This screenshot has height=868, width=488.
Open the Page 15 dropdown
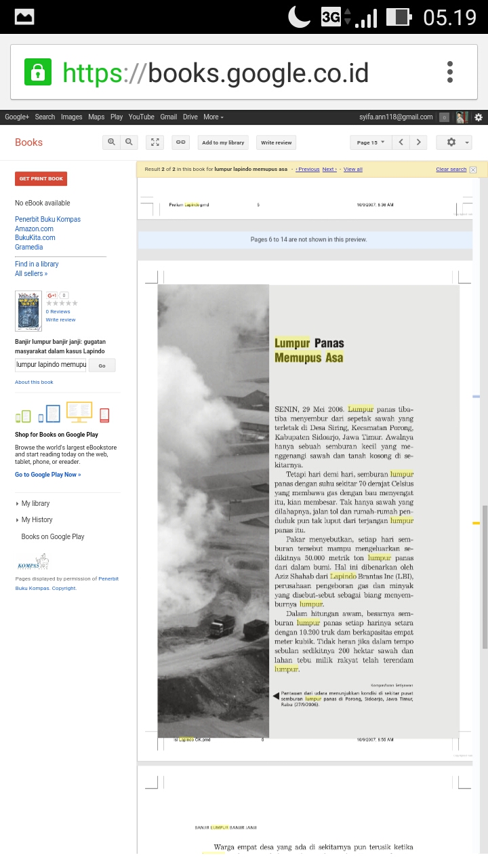371,142
